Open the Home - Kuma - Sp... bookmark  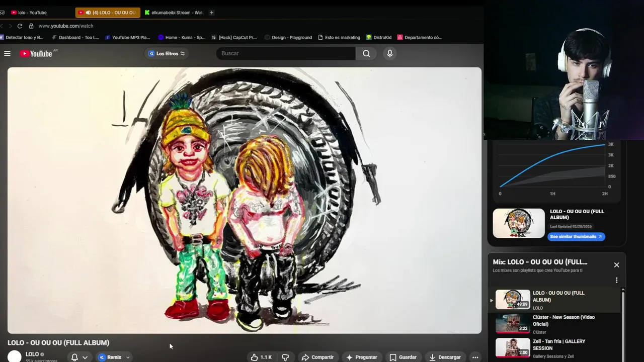click(182, 38)
